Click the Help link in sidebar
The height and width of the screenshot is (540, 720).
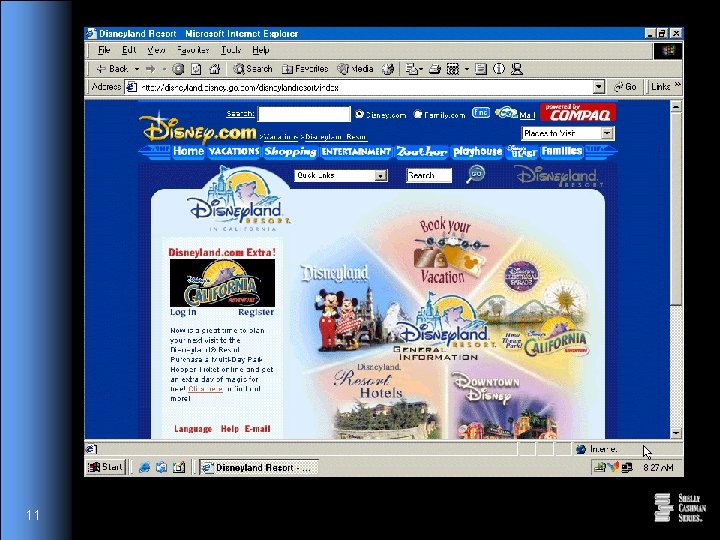[x=230, y=429]
